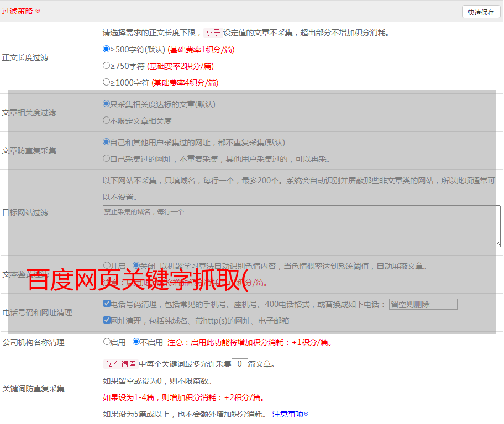The image size is (504, 424).
Task: Click the note 如果留空或设为0，则不限篇数。
Action: [x=158, y=381]
